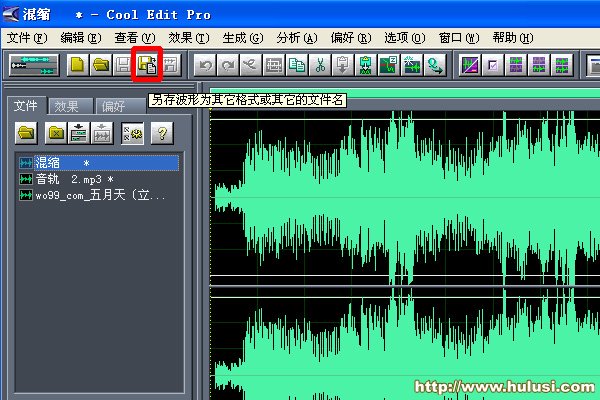Screen dimensions: 600x400
Task: Cut selection with the scissors icon
Action: coord(320,65)
